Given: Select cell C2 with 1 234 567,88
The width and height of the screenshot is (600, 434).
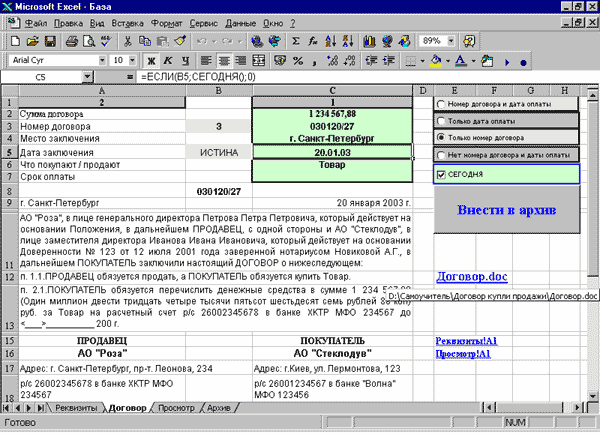Looking at the screenshot, I should coord(332,114).
